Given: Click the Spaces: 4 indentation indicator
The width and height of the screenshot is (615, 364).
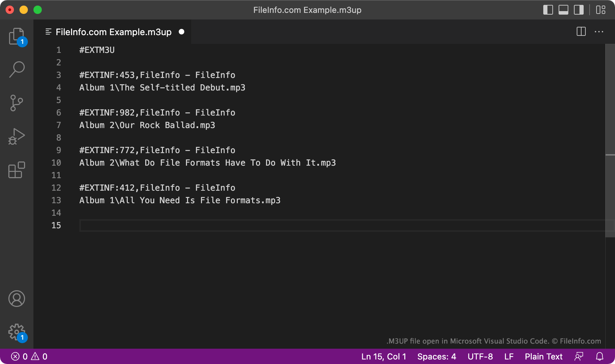Looking at the screenshot, I should tap(436, 356).
